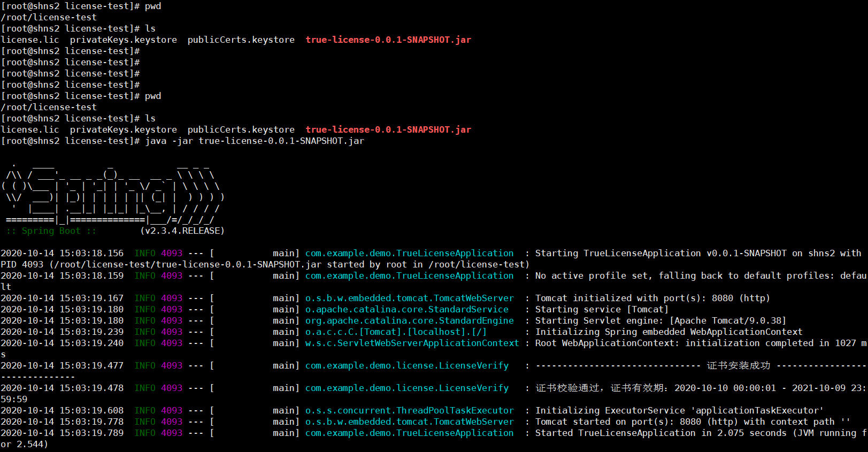Click logger name 'o.apache.catalina.core.StandardService'
The height and width of the screenshot is (452, 868).
pos(407,310)
